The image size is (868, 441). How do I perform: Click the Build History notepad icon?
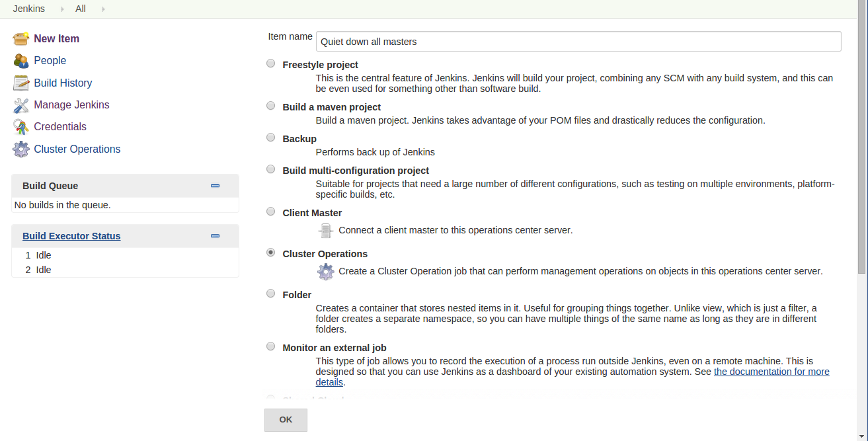[x=21, y=83]
